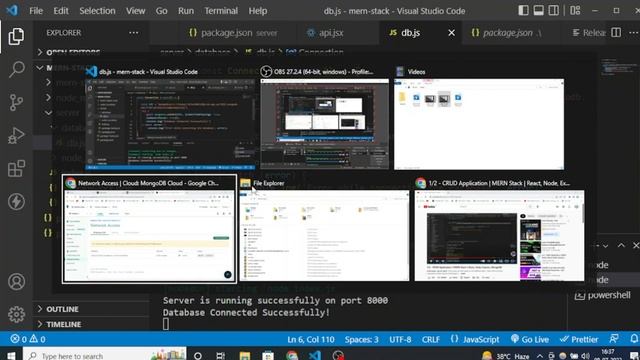This screenshot has height=360, width=640.
Task: Open Task View on the taskbar
Action: coord(221,355)
